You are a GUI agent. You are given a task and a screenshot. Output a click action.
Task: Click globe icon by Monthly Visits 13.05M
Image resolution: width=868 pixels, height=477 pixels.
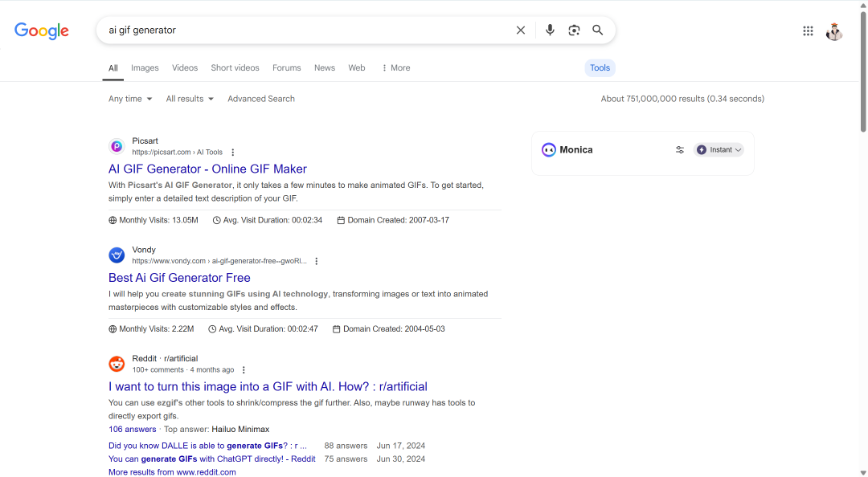[x=113, y=220]
